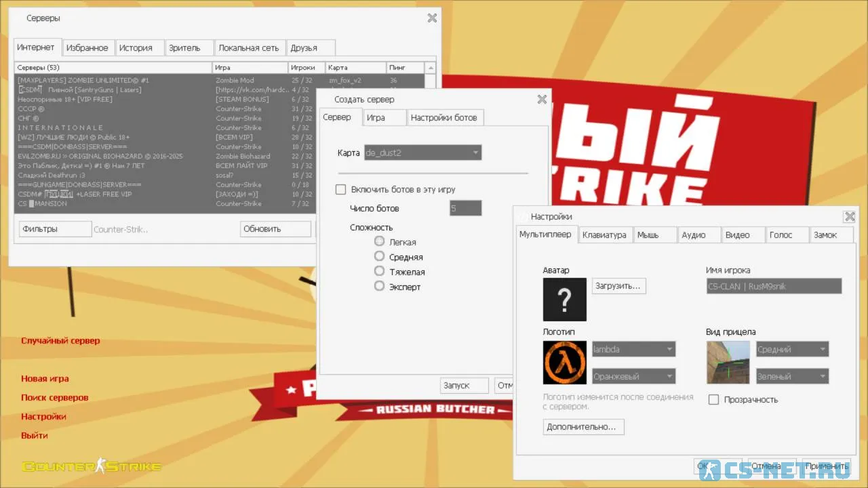Select server "EVILZOMB.RU » ORIGINAL BIOHAZARD"
Image resolution: width=868 pixels, height=488 pixels.
coord(165,156)
